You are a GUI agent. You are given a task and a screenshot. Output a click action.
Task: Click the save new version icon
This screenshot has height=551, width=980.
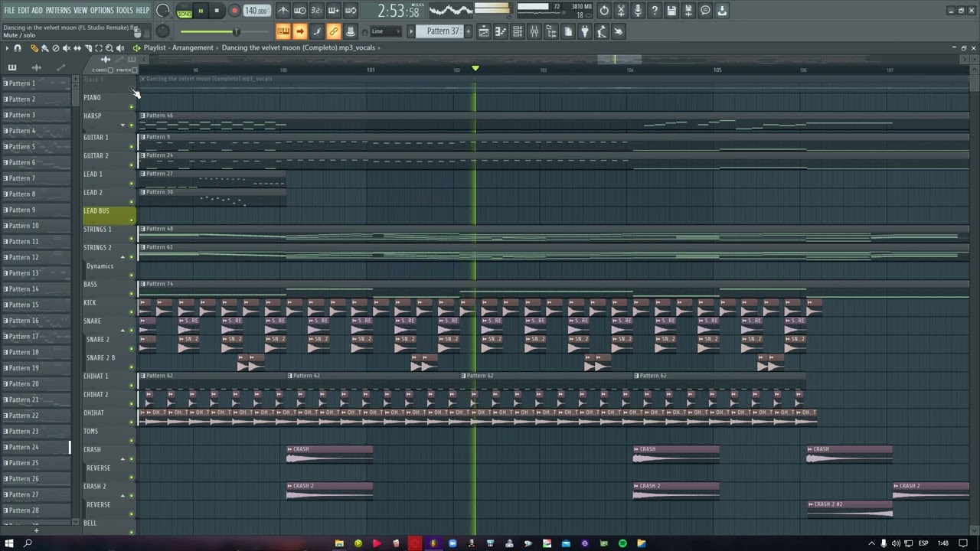(688, 11)
